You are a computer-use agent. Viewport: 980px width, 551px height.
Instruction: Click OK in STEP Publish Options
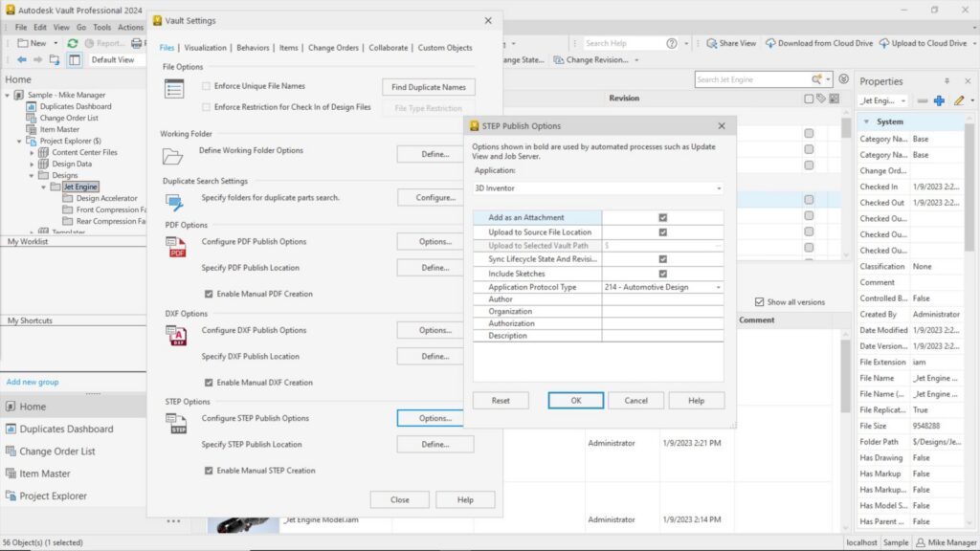click(575, 400)
